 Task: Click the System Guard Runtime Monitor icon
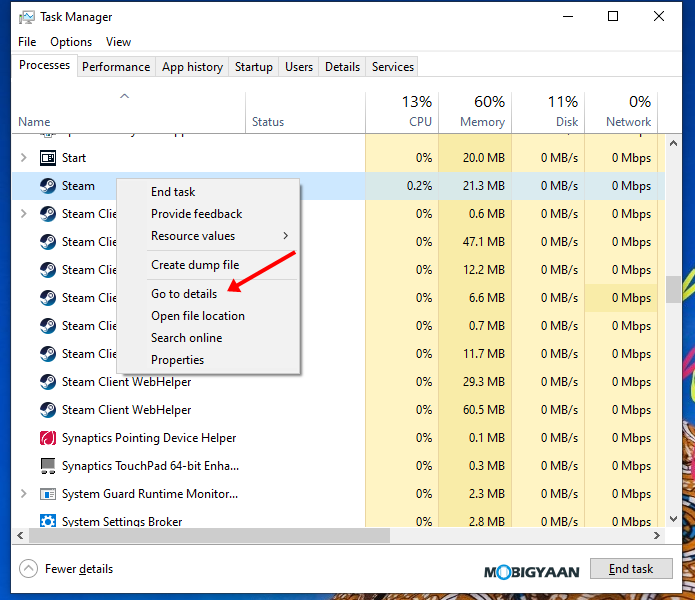(x=47, y=494)
